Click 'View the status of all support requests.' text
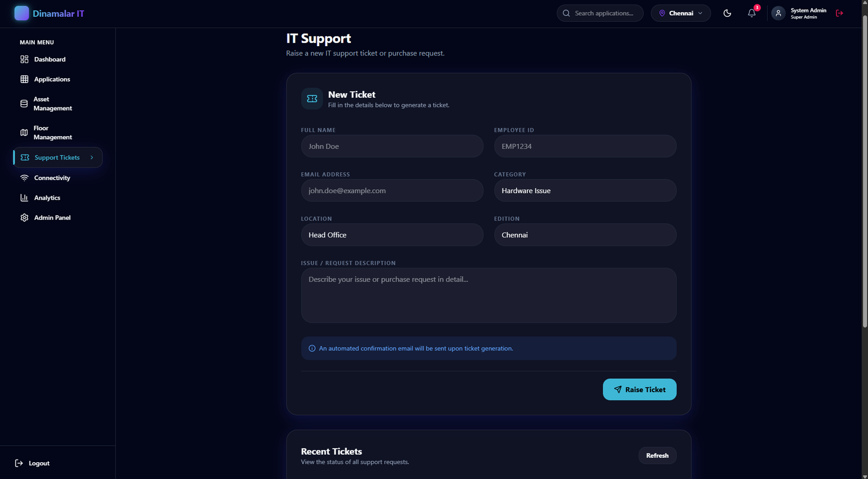868x479 pixels. pos(355,462)
